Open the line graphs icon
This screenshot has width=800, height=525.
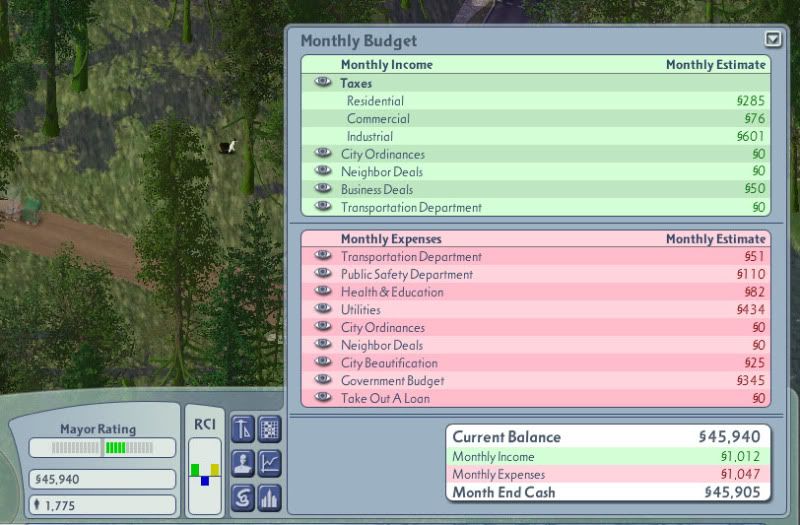[269, 463]
